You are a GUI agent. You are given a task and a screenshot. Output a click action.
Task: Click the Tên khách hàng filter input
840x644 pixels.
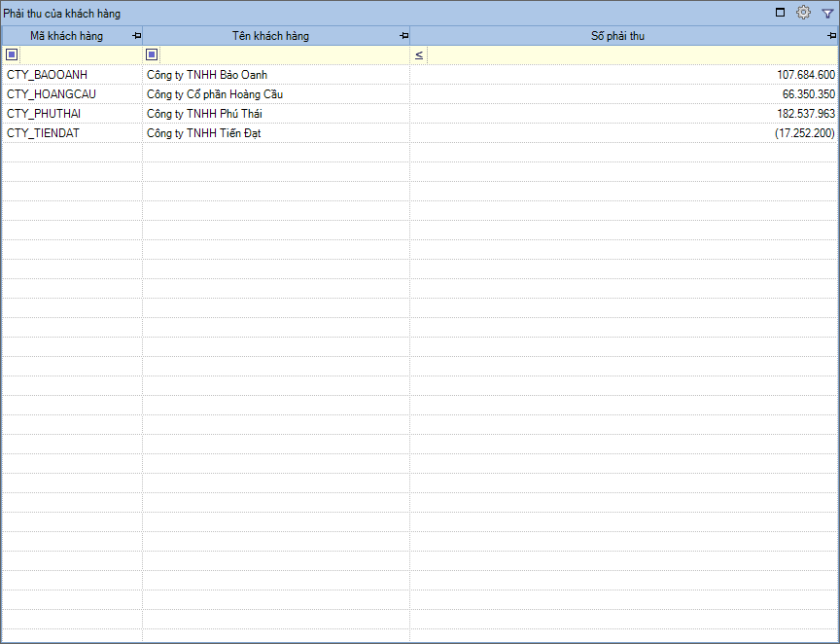tap(283, 55)
